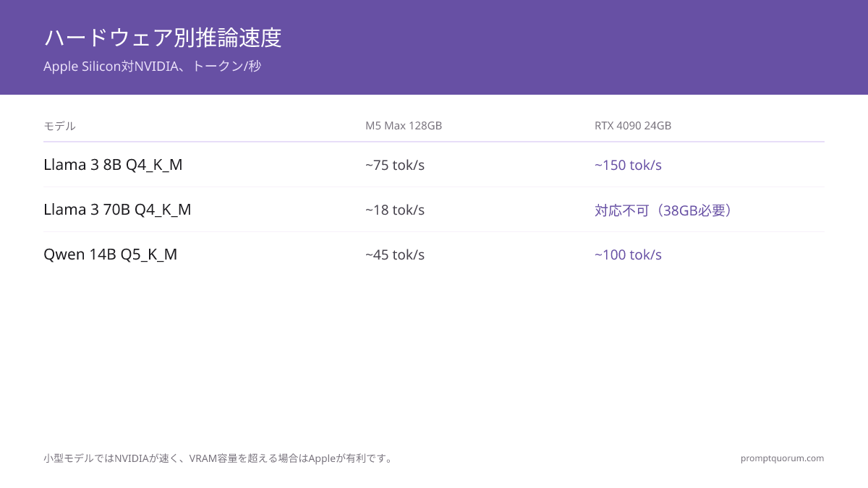Viewport: 868px width, 488px height.
Task: Click the promptquorum.com footer text
Action: tap(783, 458)
